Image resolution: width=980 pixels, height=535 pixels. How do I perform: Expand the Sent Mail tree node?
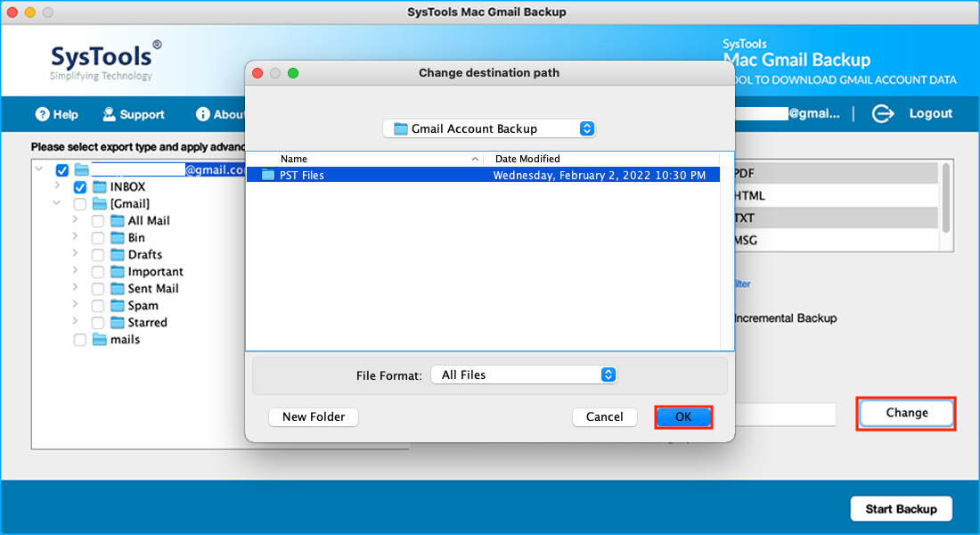pyautogui.click(x=75, y=287)
